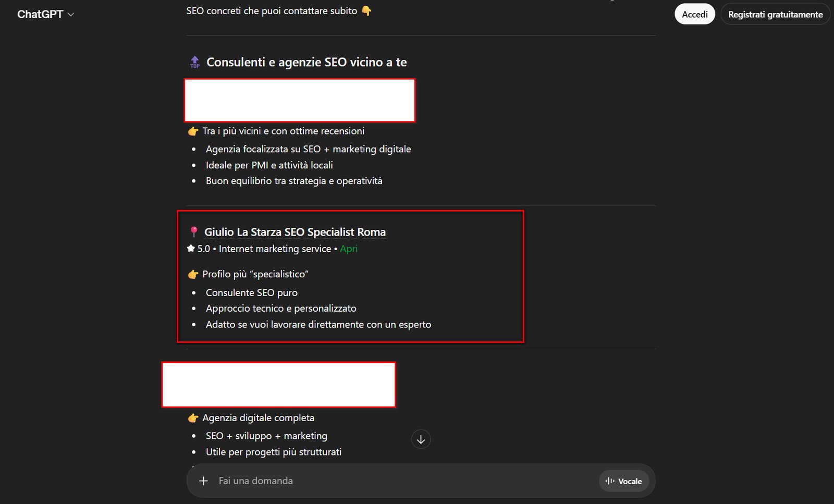
Task: Click the pointing-down hand emoji at top
Action: [366, 11]
